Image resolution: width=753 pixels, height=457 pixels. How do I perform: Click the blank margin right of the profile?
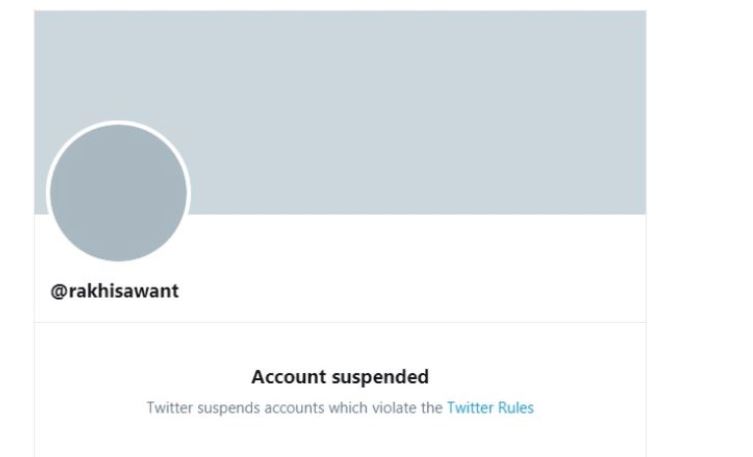[x=700, y=230]
